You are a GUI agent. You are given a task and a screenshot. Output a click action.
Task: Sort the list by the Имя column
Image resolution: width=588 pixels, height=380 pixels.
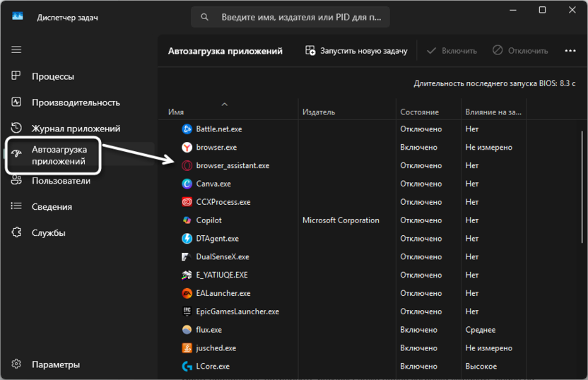(176, 112)
